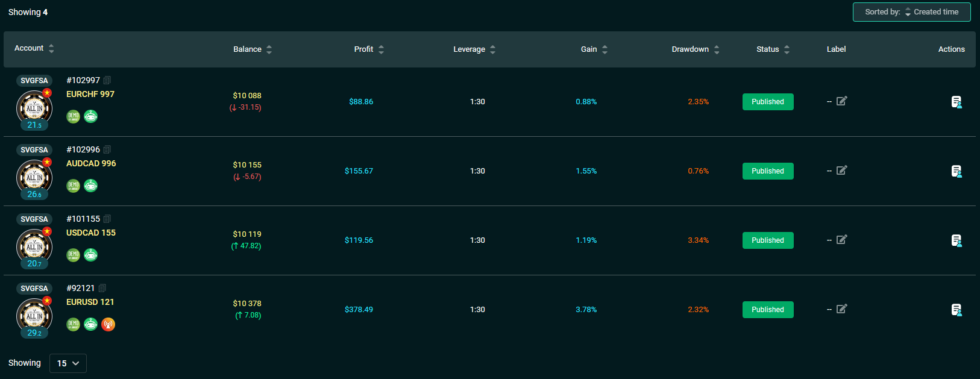Click the ALL IN avatar for AUDCAD 996

[34, 178]
